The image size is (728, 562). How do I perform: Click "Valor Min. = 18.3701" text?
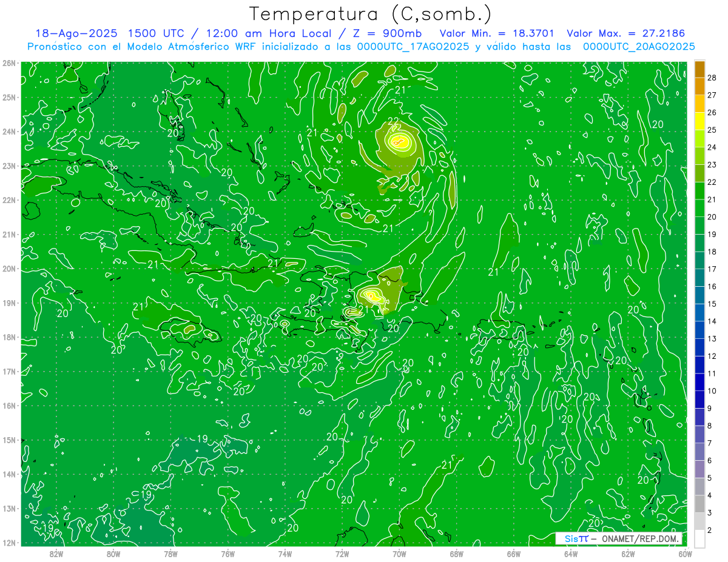(x=497, y=33)
